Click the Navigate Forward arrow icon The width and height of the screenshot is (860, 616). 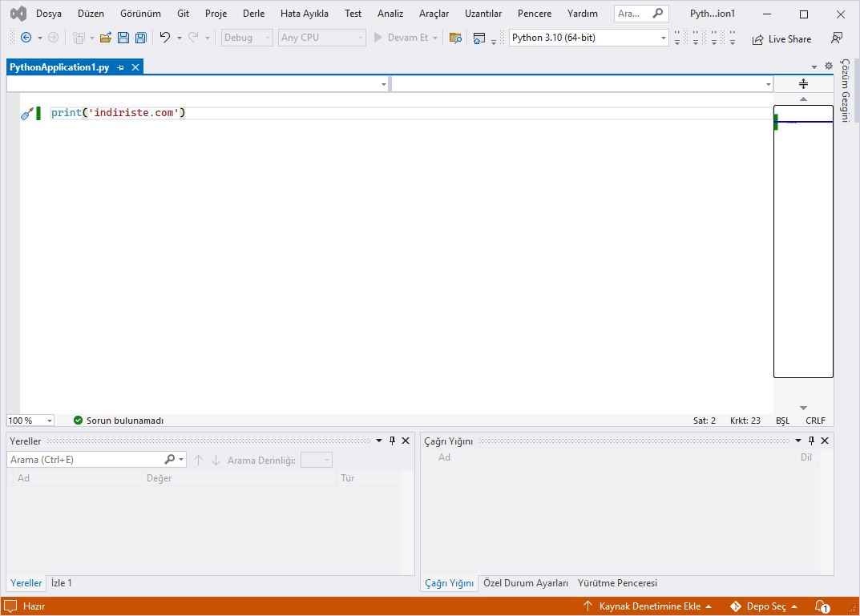53,38
